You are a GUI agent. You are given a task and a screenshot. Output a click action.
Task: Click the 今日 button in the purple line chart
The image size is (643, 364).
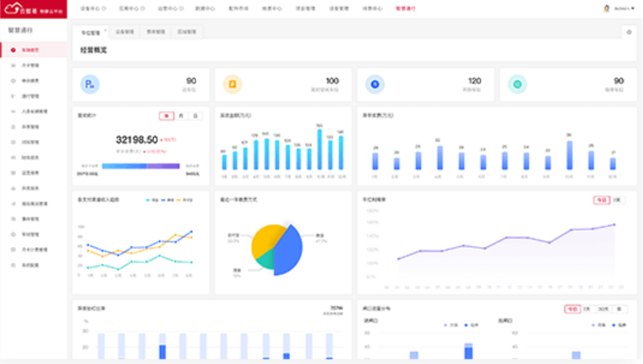tap(601, 200)
